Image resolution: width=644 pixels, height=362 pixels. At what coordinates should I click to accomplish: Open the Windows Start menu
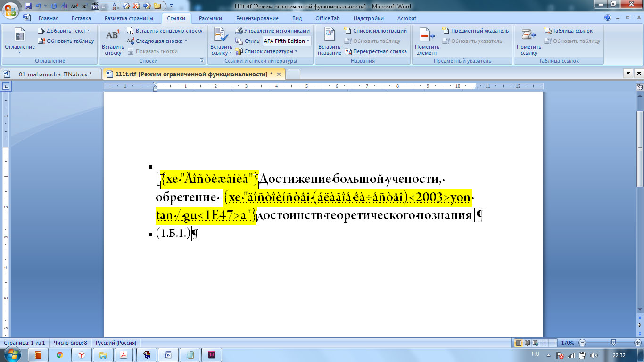pyautogui.click(x=11, y=354)
